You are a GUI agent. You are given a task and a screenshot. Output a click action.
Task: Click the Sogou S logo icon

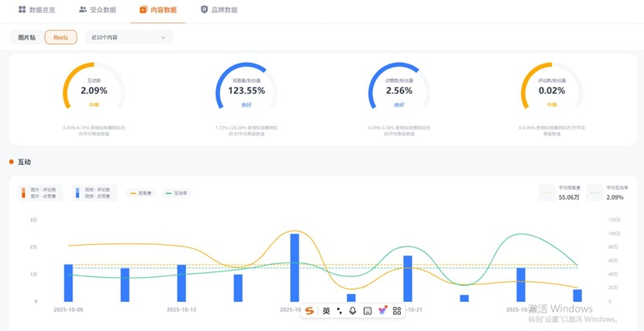309,311
